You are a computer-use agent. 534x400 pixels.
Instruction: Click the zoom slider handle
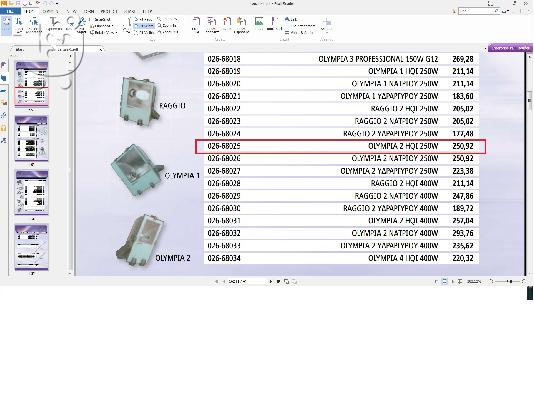[x=510, y=282]
